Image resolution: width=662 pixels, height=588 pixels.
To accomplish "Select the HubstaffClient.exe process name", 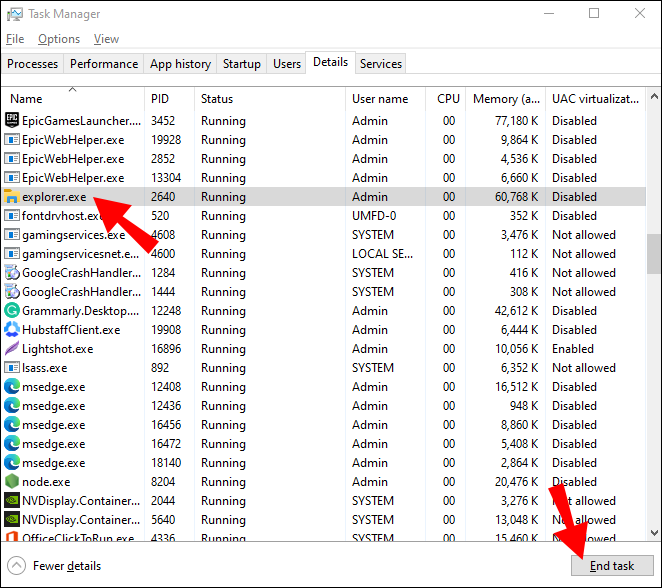I will [x=71, y=330].
